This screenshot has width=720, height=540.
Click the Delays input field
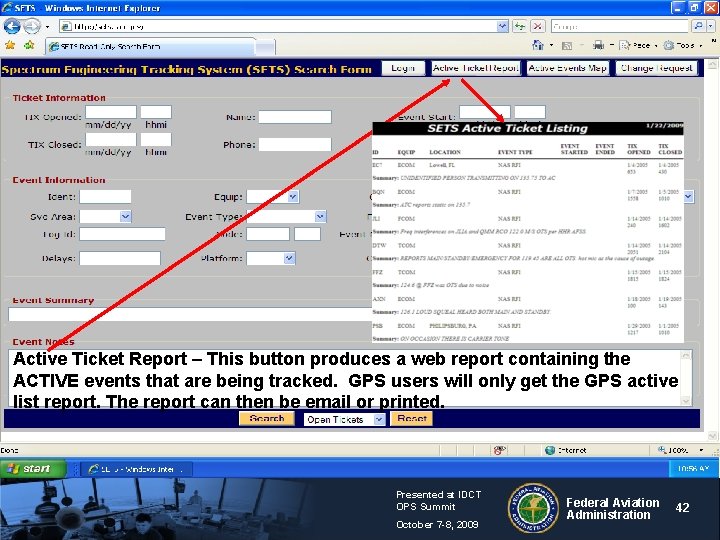pyautogui.click(x=120, y=258)
